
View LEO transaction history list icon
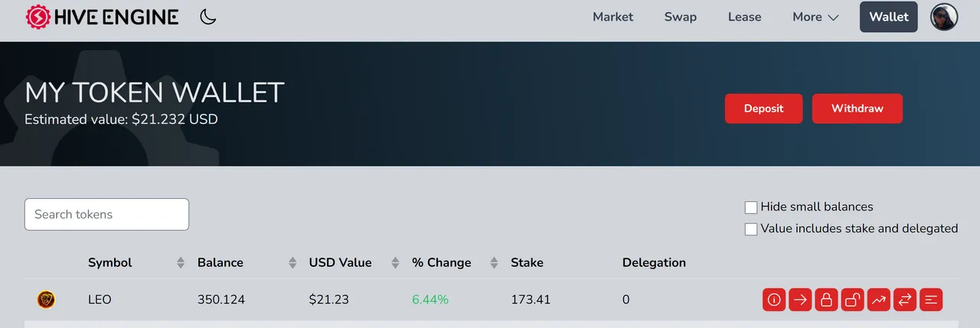pos(931,300)
